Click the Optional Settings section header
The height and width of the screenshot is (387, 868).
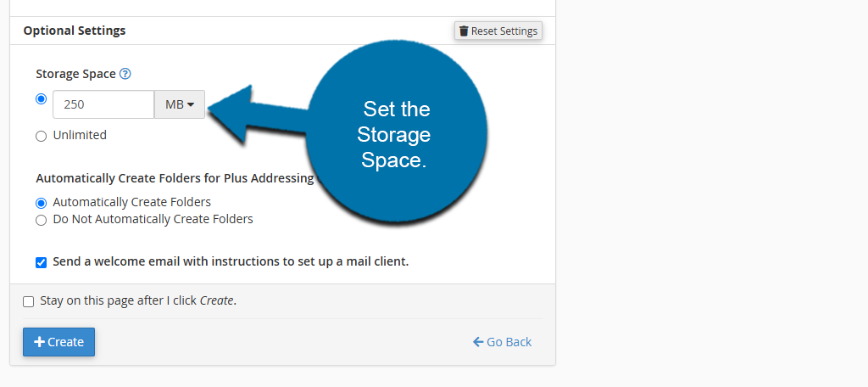pyautogui.click(x=75, y=31)
